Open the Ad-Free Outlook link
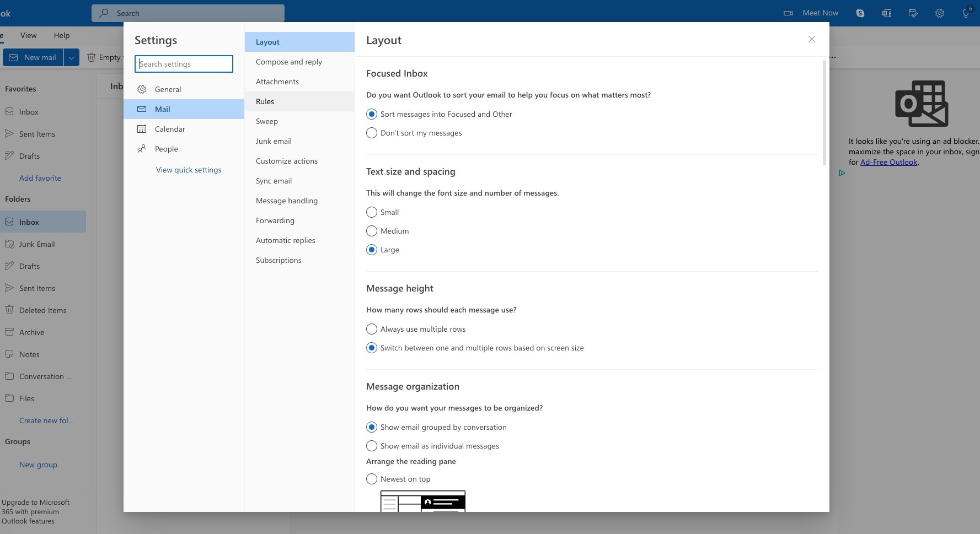The image size is (980, 534). 888,162
